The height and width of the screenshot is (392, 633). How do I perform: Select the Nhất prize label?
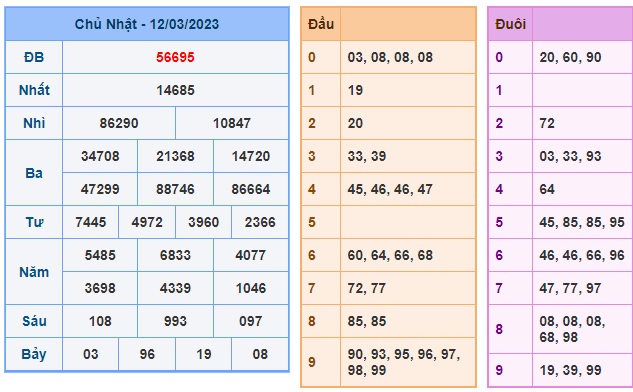click(34, 90)
